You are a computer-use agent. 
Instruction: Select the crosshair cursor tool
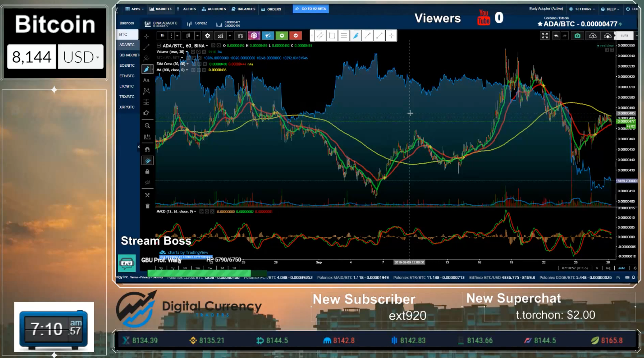pyautogui.click(x=147, y=36)
